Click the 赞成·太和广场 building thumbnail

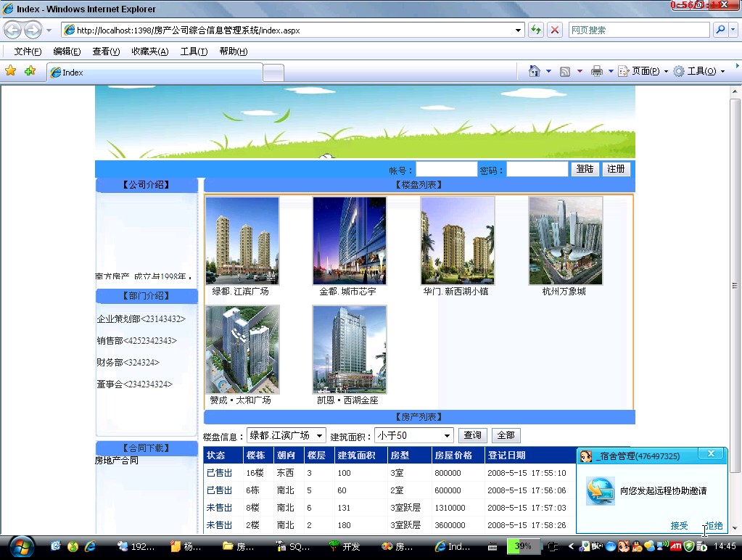[242, 350]
